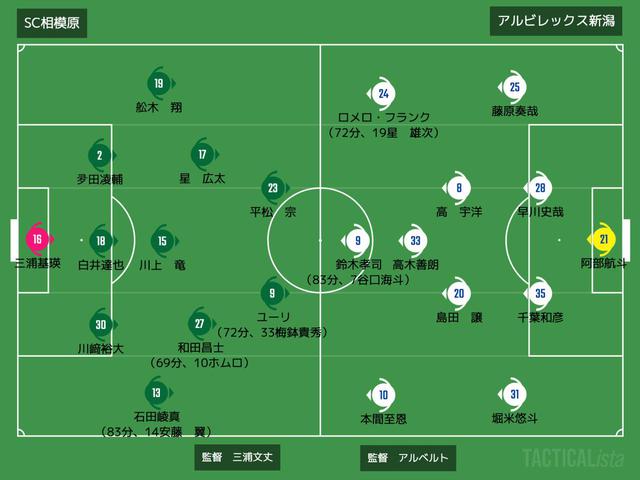The height and width of the screenshot is (480, 640).
Task: Select white player marker 25 藤原奏哉
Action: point(513,87)
